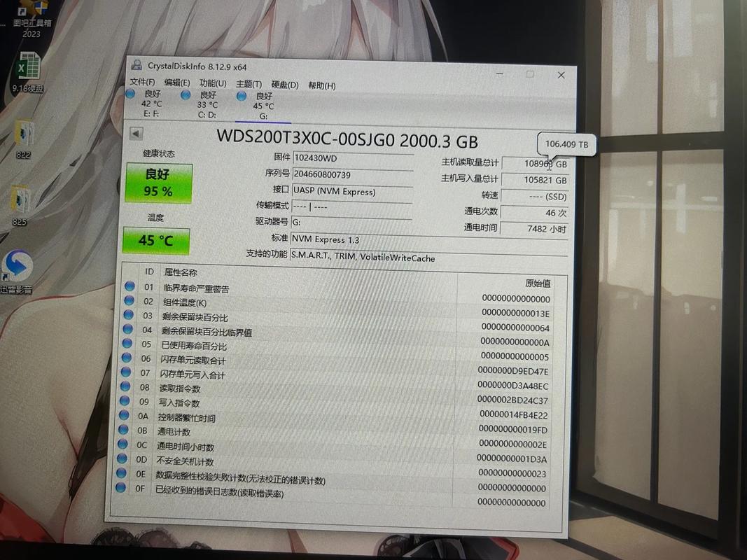The height and width of the screenshot is (560, 747).
Task: Open the 硬盘(D) menu
Action: [x=285, y=85]
